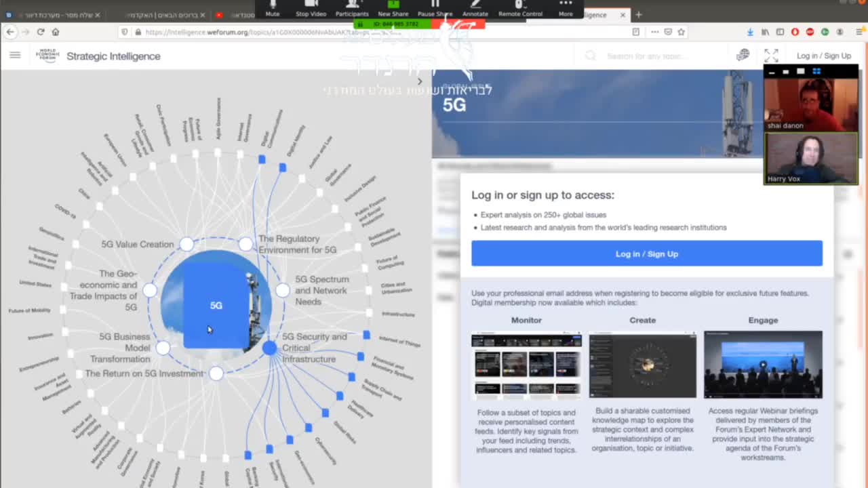This screenshot has height=488, width=868.
Task: Click the Global Risks outer node square
Action: tap(325, 413)
